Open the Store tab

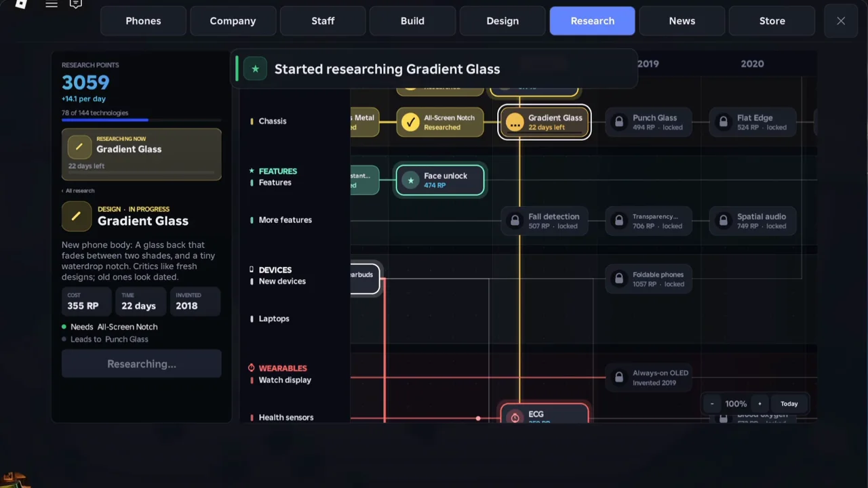[x=772, y=21]
